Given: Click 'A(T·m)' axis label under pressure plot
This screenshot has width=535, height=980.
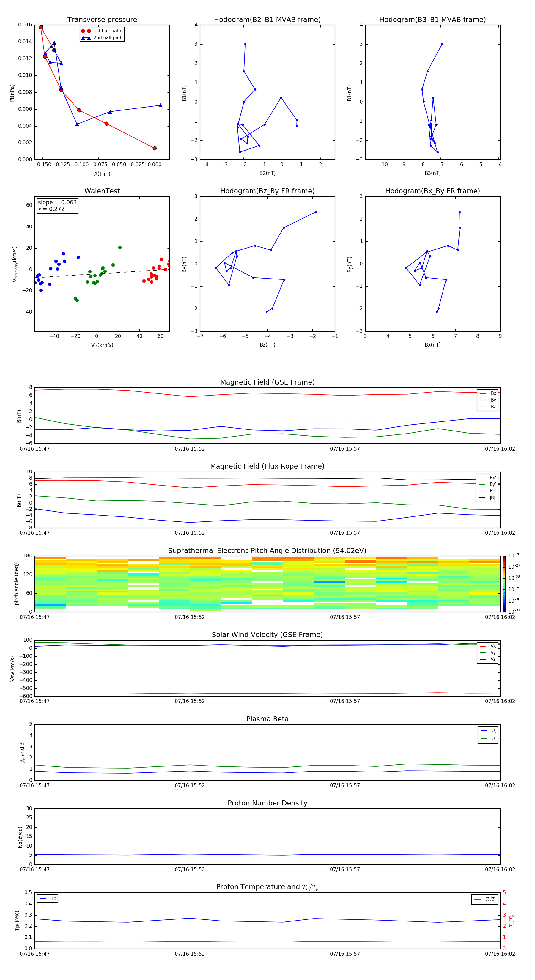Looking at the screenshot, I should (x=102, y=173).
